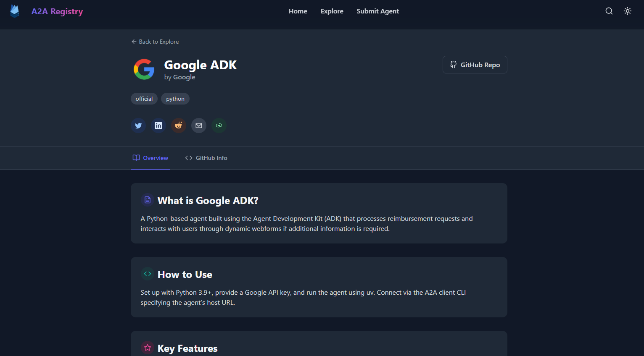This screenshot has height=356, width=644.
Task: Share on Reddit icon
Action: (x=179, y=126)
